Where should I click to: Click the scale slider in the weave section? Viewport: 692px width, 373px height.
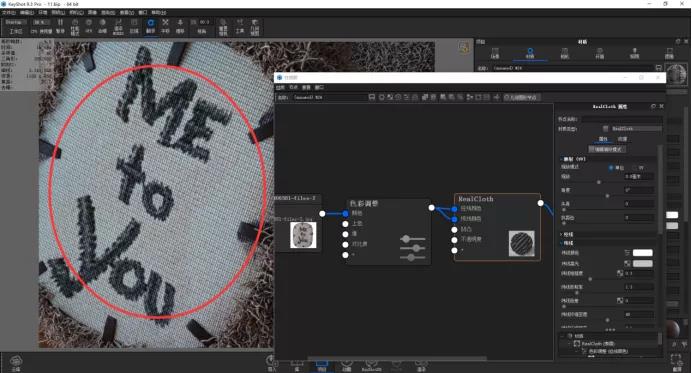coord(599,182)
